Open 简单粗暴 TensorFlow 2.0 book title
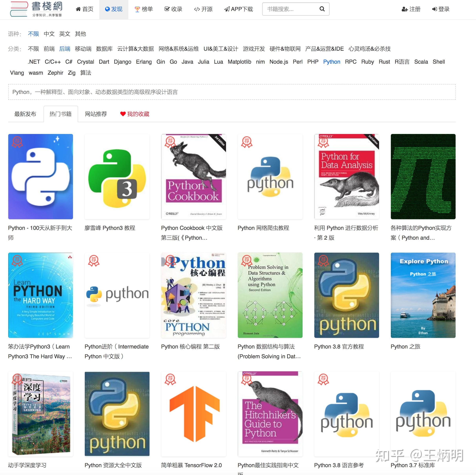 click(191, 465)
